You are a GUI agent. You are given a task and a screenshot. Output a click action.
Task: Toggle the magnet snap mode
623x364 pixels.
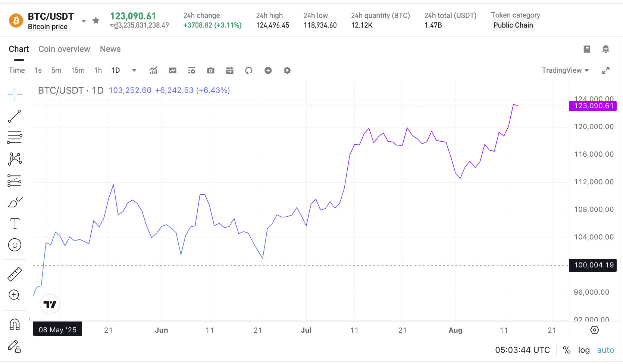pyautogui.click(x=15, y=324)
